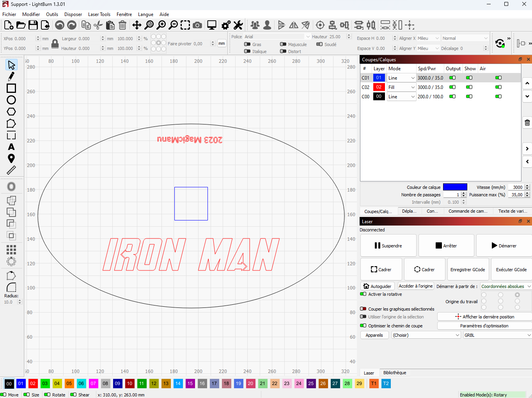This screenshot has height=398, width=532.
Task: Select the Edit Nodes pencil tool
Action: 11,76
